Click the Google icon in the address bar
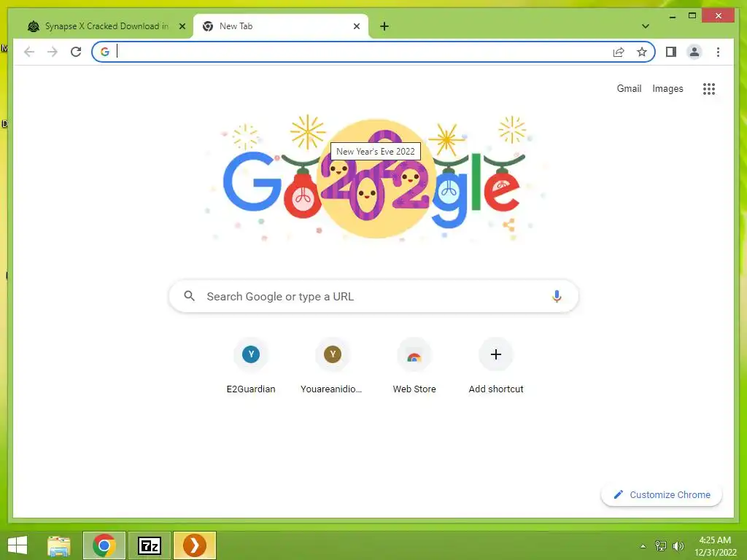Screen dimensions: 747x560 (x=105, y=52)
